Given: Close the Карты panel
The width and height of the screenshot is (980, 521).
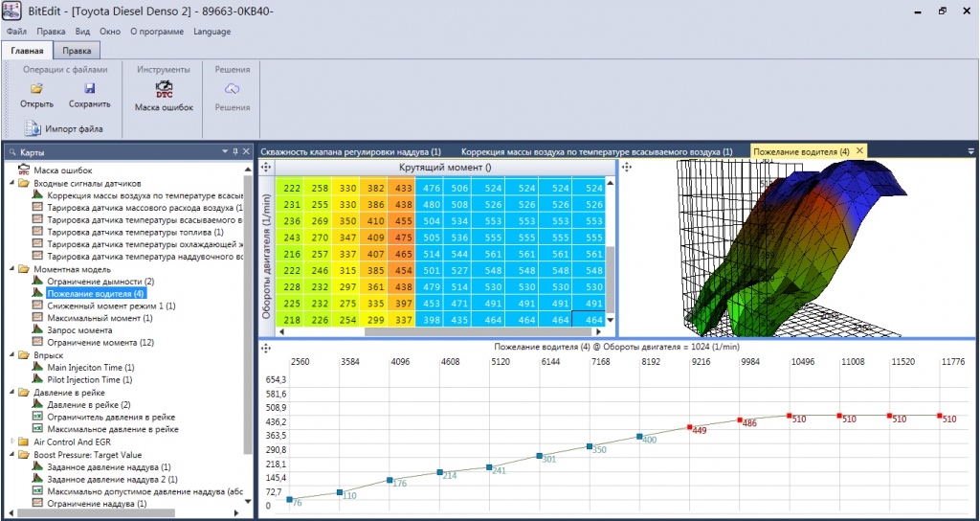Looking at the screenshot, I should (246, 151).
